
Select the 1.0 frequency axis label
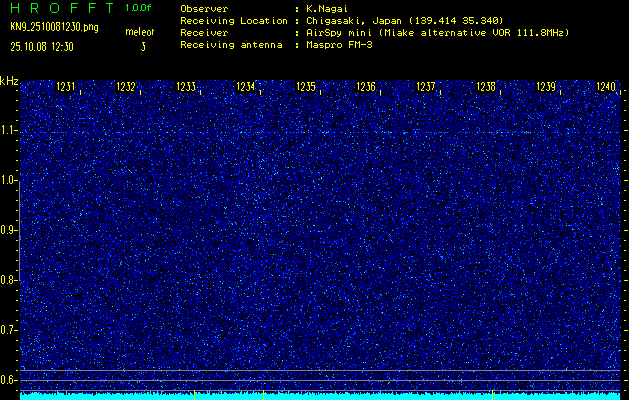9,180
